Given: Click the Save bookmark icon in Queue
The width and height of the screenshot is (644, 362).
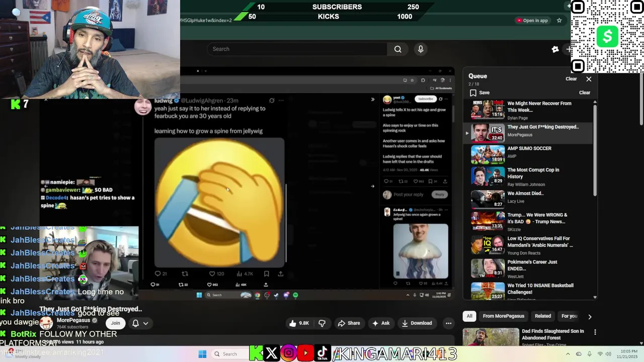Looking at the screenshot, I should tap(473, 93).
